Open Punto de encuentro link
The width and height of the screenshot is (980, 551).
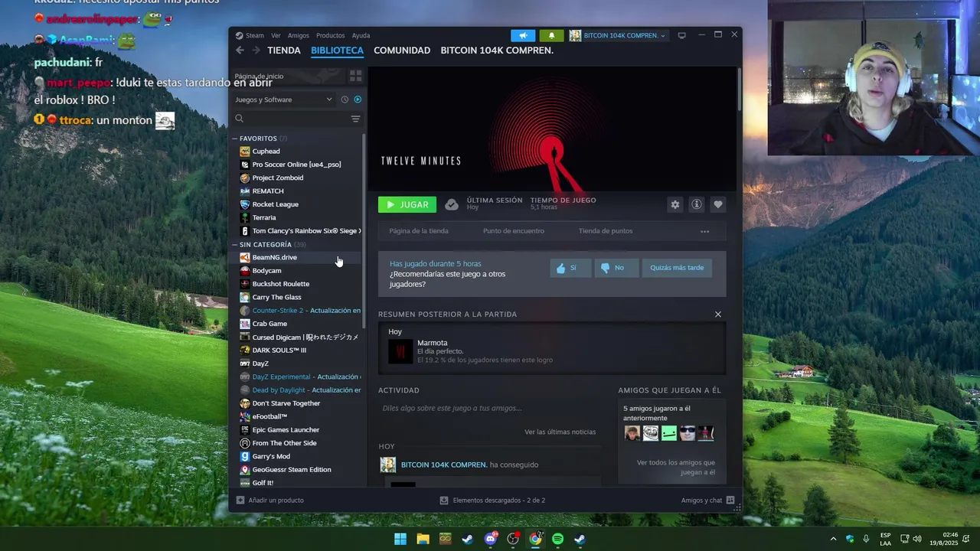coord(514,231)
